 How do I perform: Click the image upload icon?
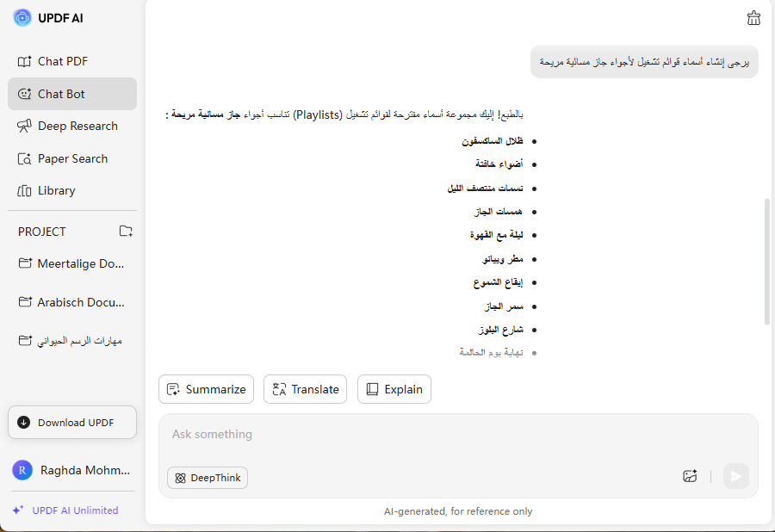click(x=689, y=476)
